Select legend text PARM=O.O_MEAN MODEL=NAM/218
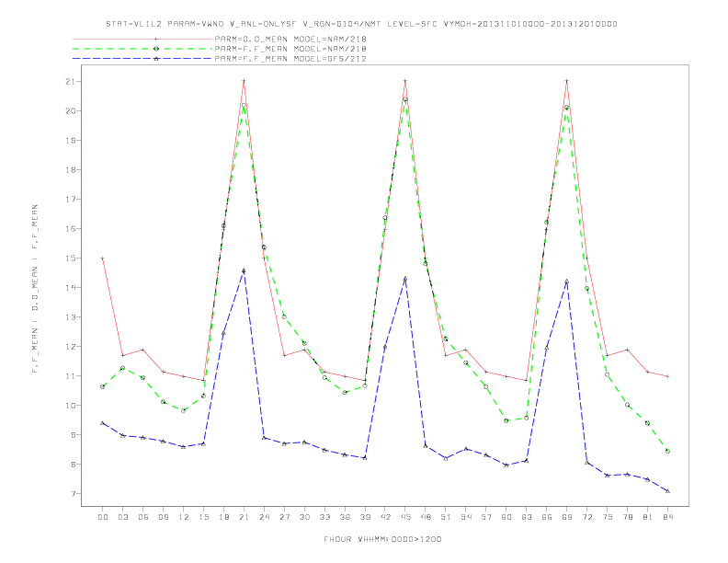Viewport: 728px width, 563px height. click(x=290, y=39)
